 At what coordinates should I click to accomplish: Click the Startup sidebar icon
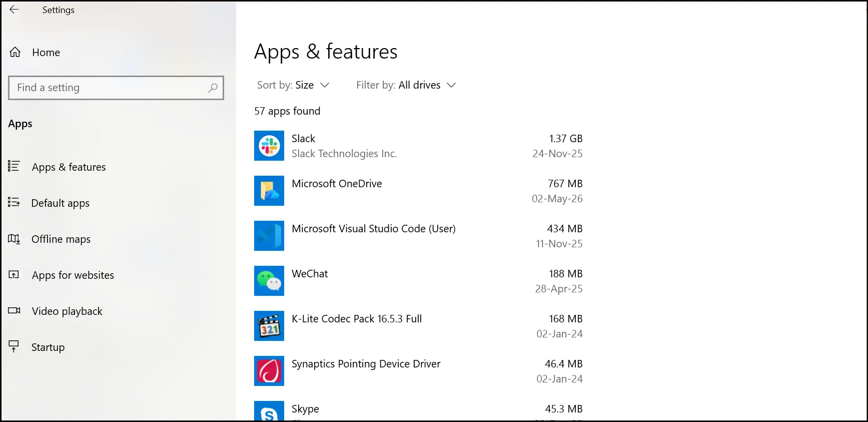point(14,346)
